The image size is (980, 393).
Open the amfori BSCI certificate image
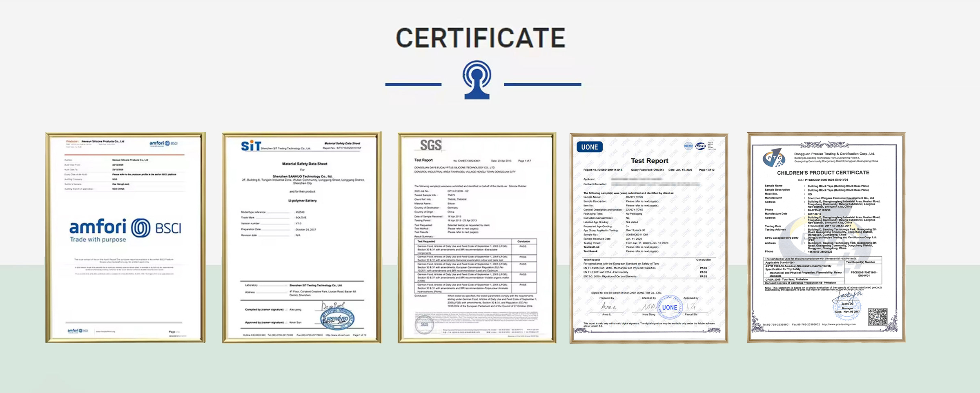coord(125,238)
